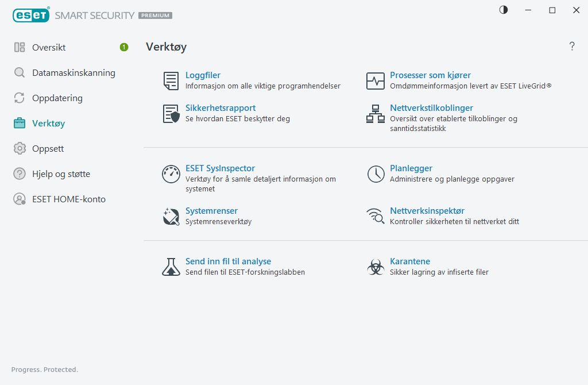588x385 pixels.
Task: Click the Karantene biohazard icon
Action: pos(376,267)
